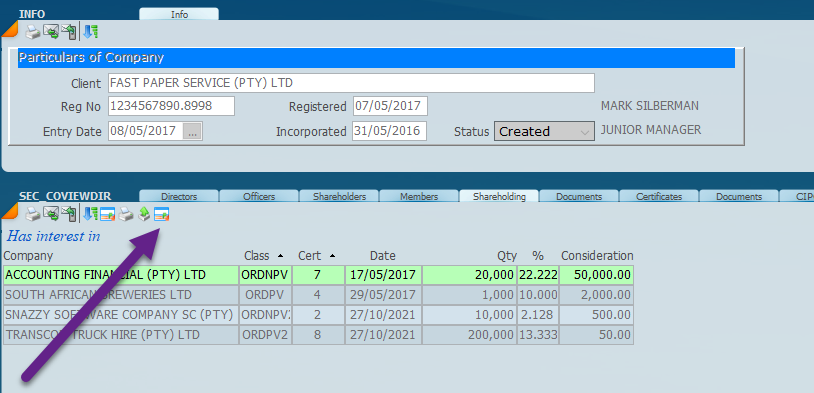814x393 pixels.
Task: Select the SOUTH AFRICAN BREWERIES LTD row
Action: click(318, 295)
